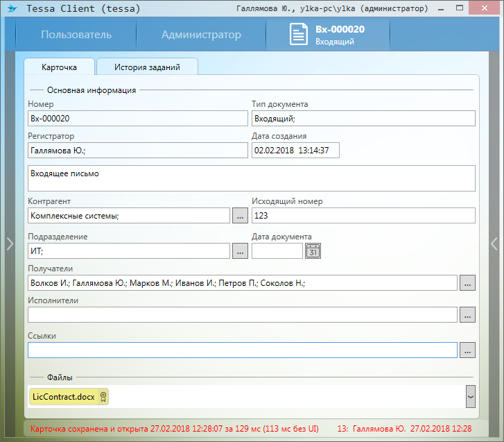The image size is (504, 442).
Task: Select the LicContract.docx file
Action: (63, 397)
